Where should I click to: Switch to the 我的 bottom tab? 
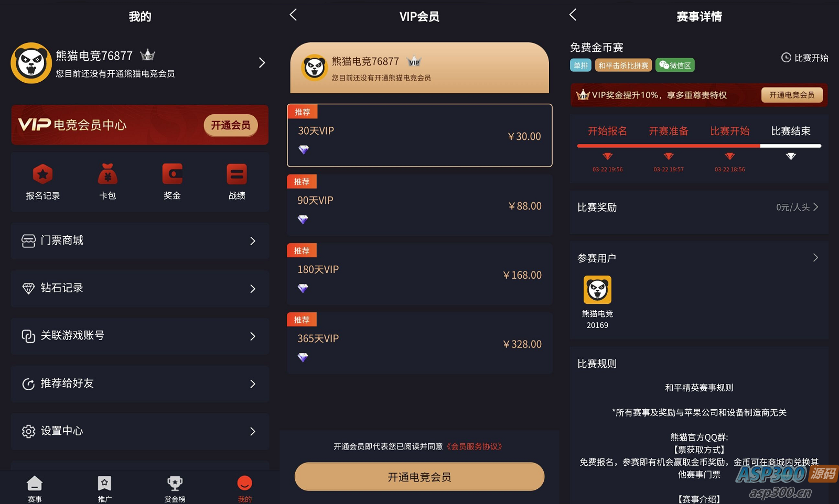coord(244,489)
